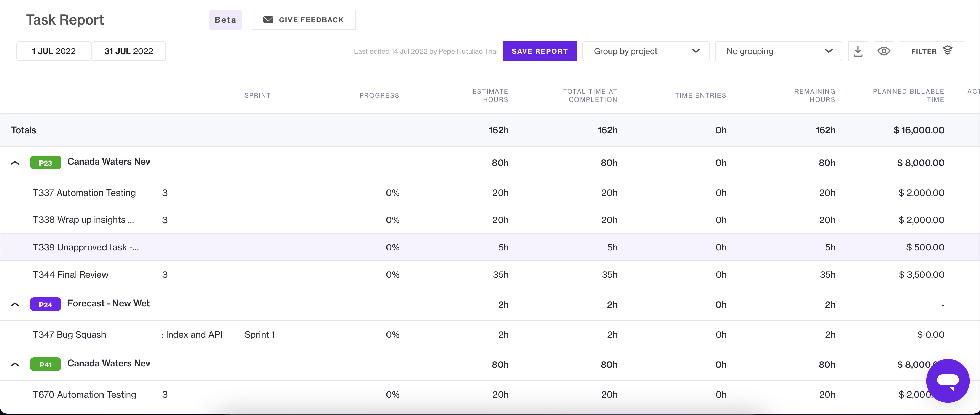Select the 1 Jul 2022 start date field
Screen dimensions: 980x415
pyautogui.click(x=54, y=51)
